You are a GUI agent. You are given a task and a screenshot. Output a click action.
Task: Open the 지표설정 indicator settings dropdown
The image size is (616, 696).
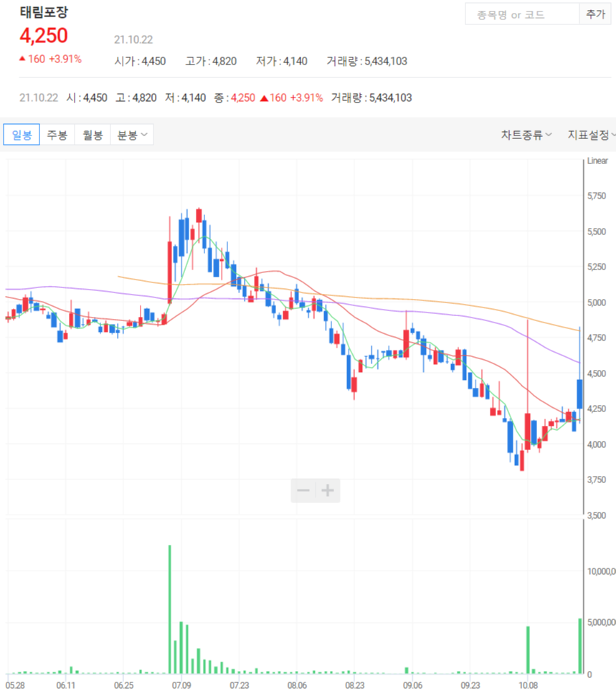coord(591,135)
